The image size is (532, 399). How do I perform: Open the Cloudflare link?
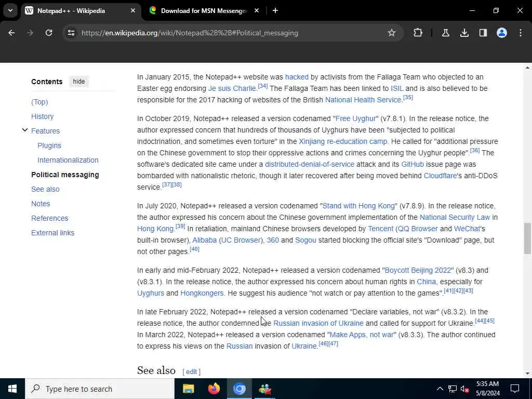[x=440, y=176]
